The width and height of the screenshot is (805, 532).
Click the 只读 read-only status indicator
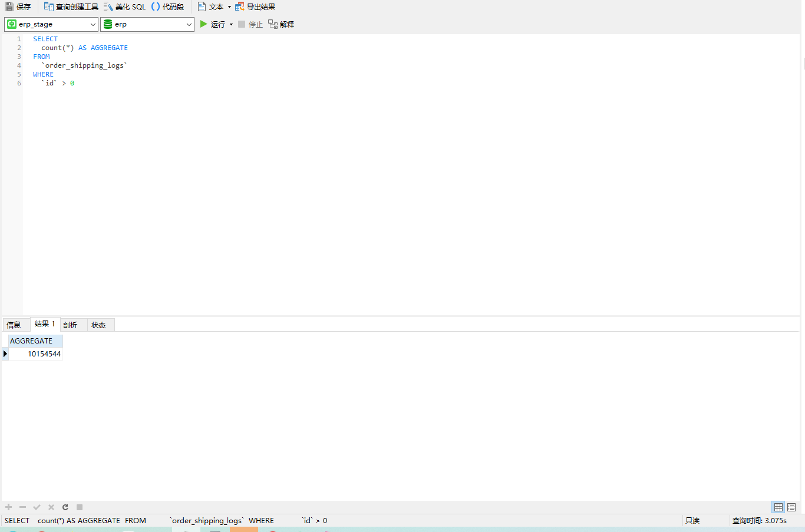tap(692, 521)
